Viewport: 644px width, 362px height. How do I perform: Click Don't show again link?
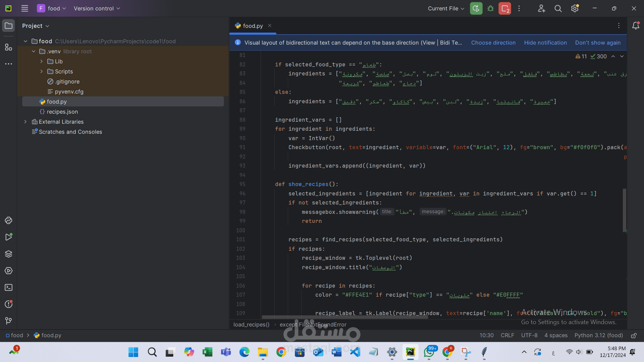[597, 43]
